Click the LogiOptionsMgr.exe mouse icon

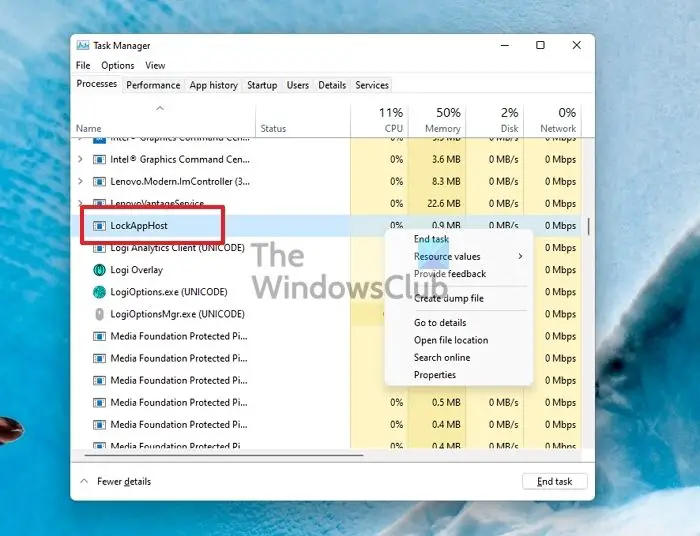point(99,314)
